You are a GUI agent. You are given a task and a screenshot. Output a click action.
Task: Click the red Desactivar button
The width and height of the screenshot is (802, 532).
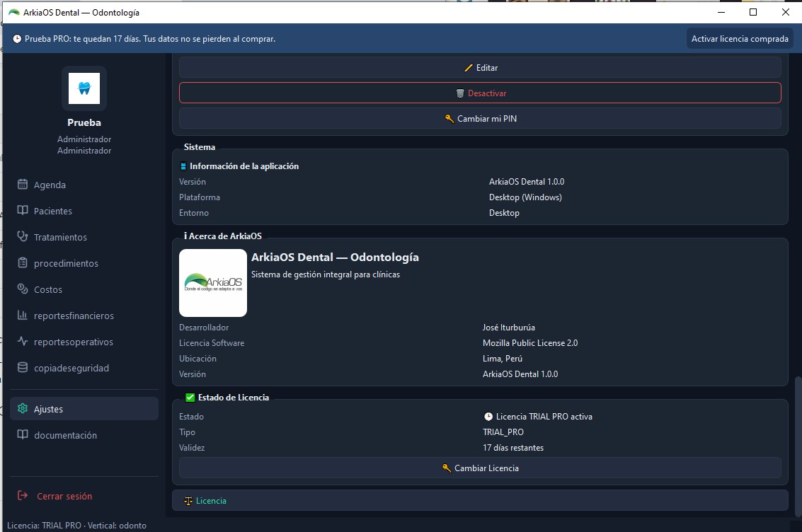tap(480, 93)
